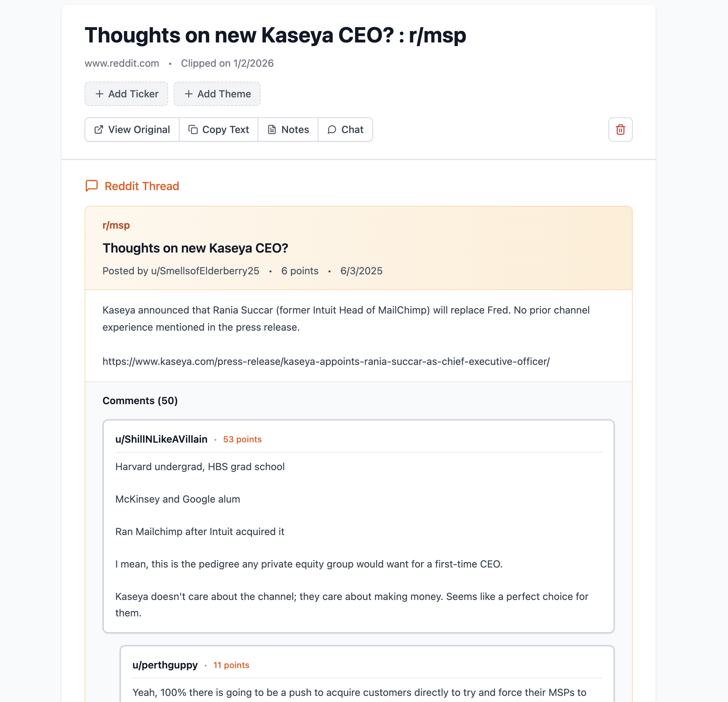Open the Notes panel

(288, 129)
